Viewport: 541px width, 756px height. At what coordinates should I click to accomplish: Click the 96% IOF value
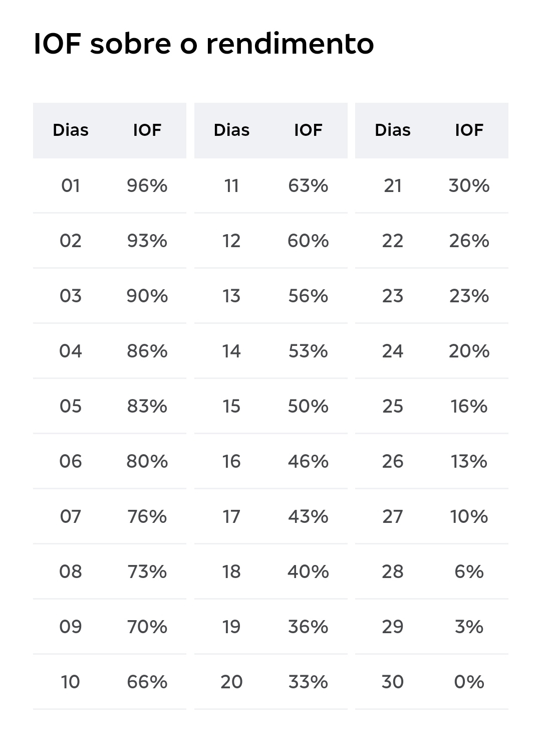coord(147,186)
